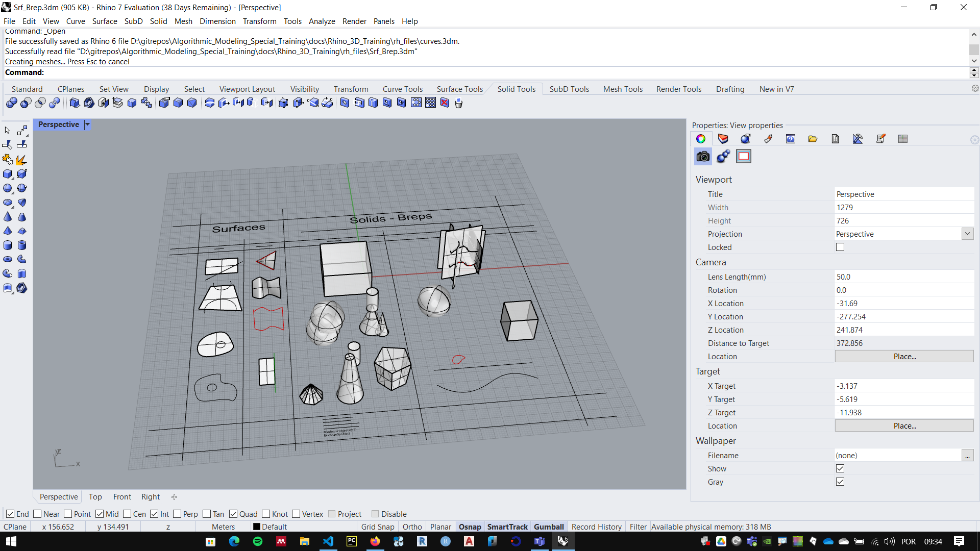Select the arrow pointer tool in sidebar
The width and height of the screenshot is (980, 551).
[8, 131]
